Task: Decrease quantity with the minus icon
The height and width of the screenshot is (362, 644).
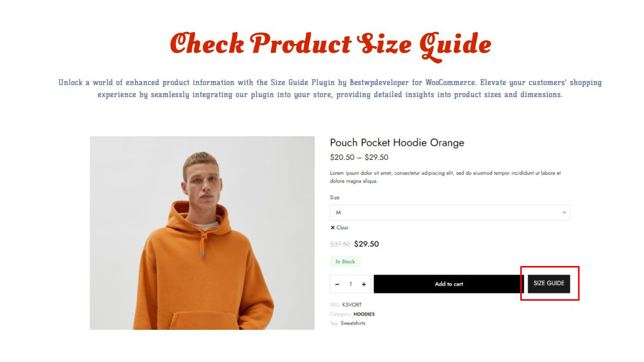Action: 337,284
